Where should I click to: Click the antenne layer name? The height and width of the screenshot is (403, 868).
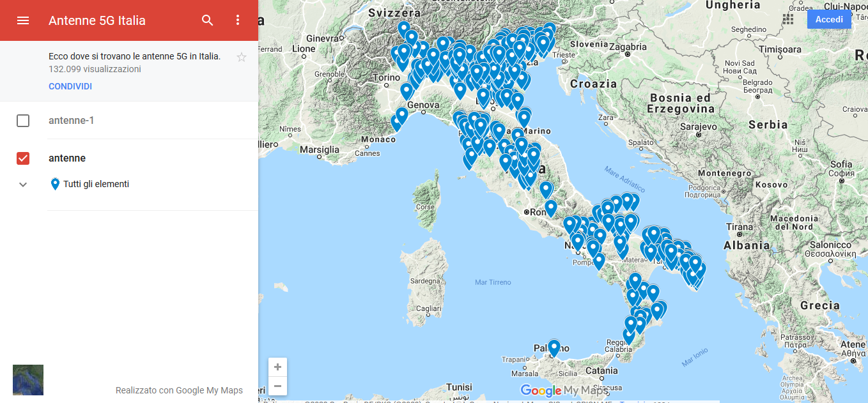point(67,158)
